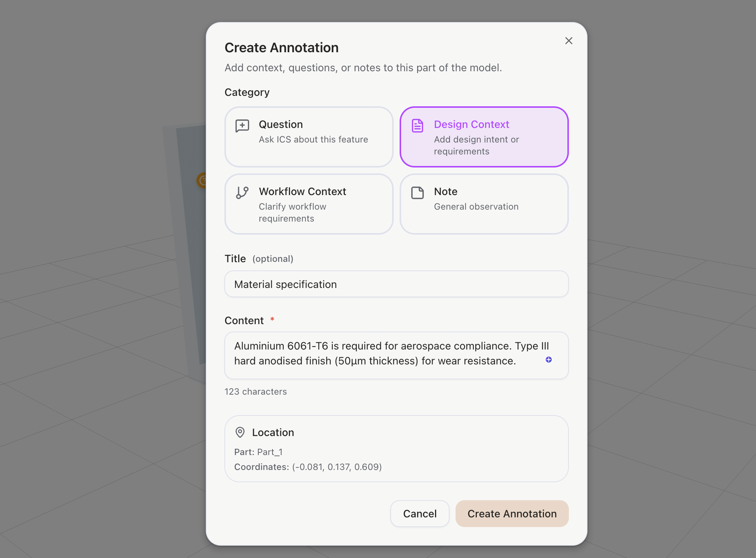Click the Design Context document icon
Screen dimensions: 756x558
[417, 126]
